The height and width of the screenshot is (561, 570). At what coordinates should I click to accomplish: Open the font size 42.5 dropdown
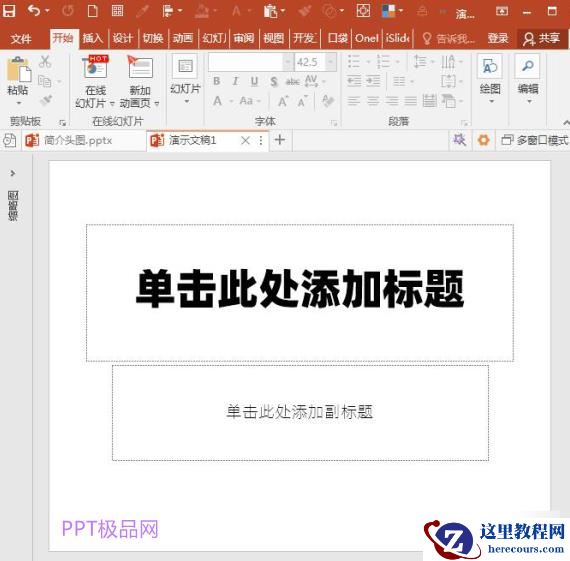pos(330,62)
